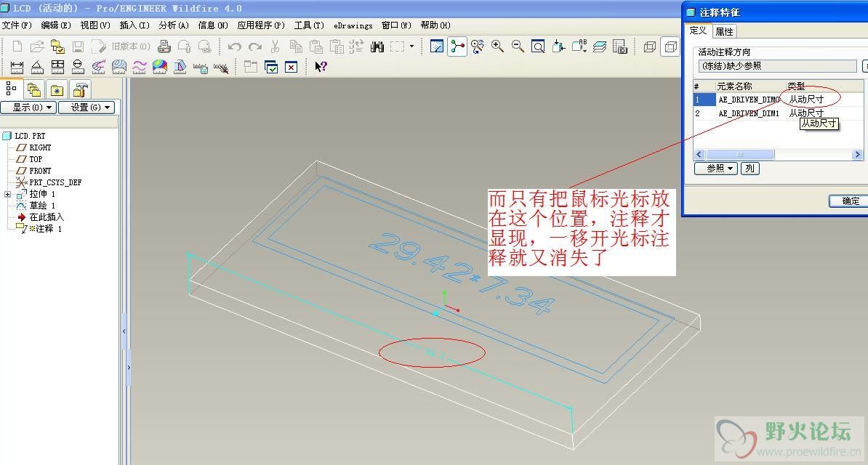Click the Orient mode icon

477,46
